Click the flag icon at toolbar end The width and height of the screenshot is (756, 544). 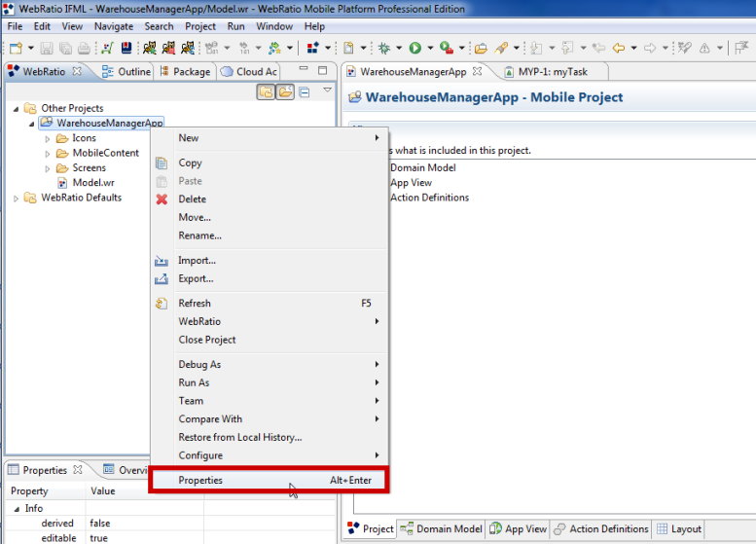click(740, 48)
